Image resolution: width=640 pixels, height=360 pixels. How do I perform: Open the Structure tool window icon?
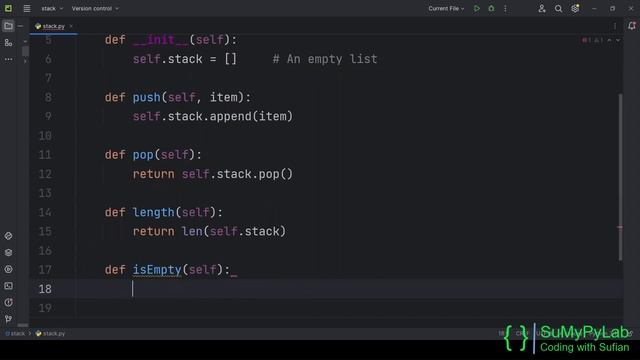tap(8, 42)
